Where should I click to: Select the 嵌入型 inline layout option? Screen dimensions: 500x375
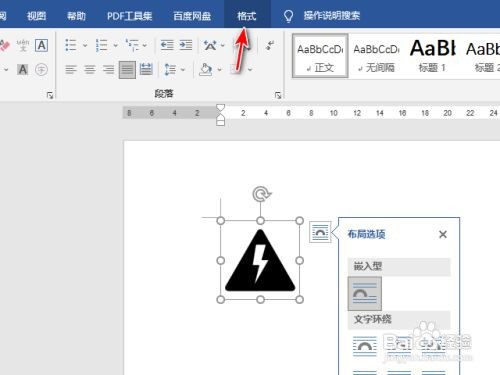[x=365, y=294]
